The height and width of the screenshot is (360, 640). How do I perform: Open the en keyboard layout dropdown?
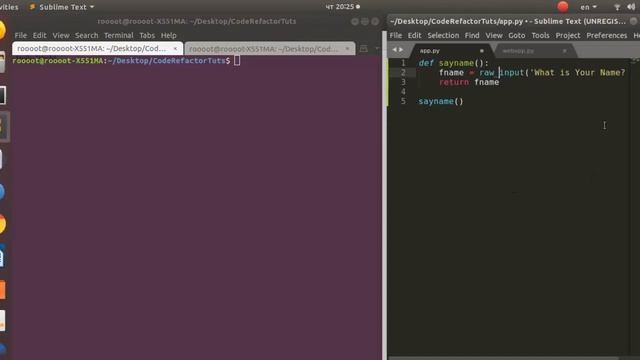(x=588, y=7)
